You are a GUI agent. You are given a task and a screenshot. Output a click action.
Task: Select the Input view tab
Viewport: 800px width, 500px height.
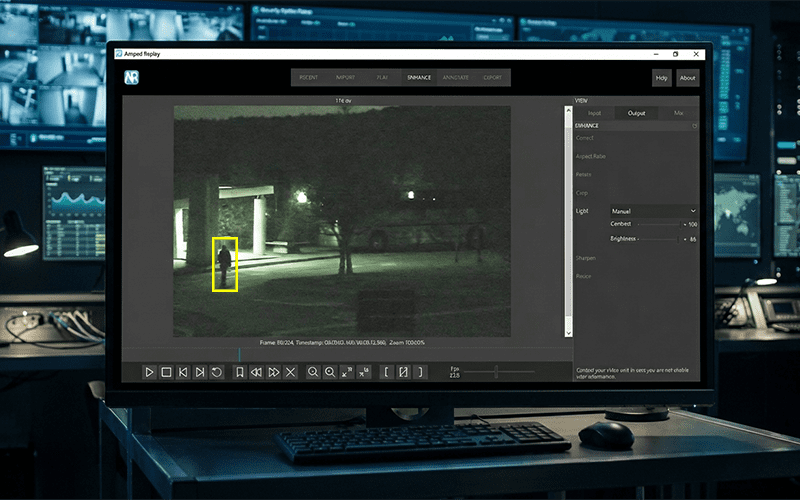[595, 113]
